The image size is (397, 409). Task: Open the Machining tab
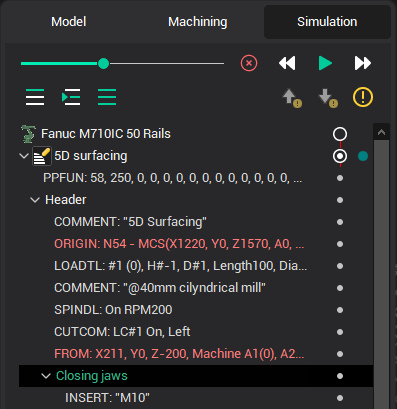198,22
